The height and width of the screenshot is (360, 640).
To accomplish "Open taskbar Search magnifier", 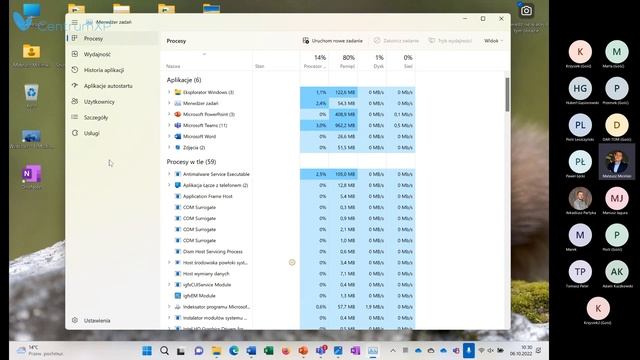I will click(164, 351).
